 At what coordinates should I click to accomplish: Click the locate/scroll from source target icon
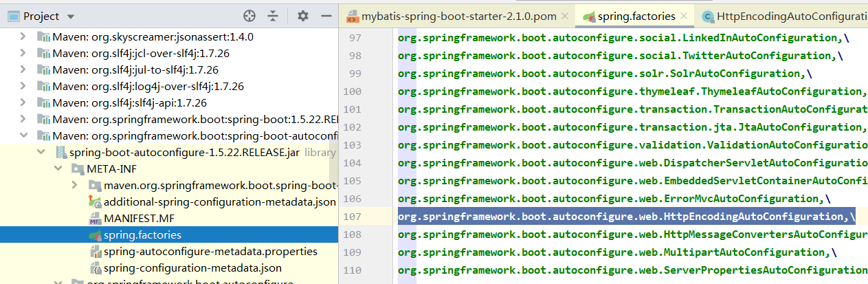coord(249,16)
